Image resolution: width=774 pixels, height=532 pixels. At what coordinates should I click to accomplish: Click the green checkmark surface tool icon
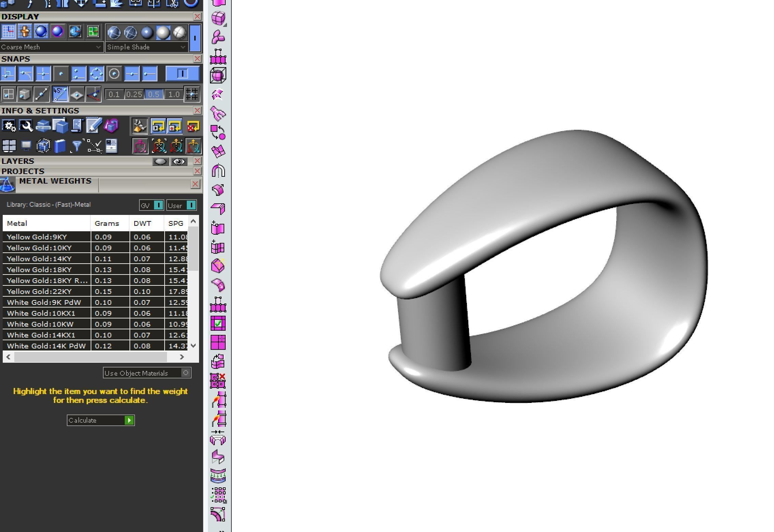point(218,323)
